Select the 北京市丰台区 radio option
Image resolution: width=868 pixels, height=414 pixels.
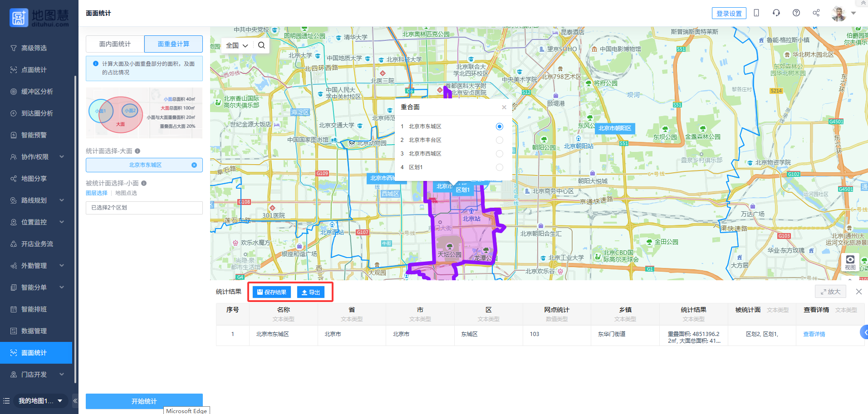tap(499, 140)
